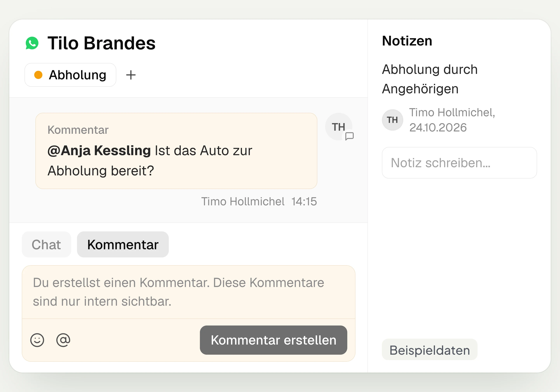560x392 pixels.
Task: Focus the comment text area placeholder
Action: (189, 292)
